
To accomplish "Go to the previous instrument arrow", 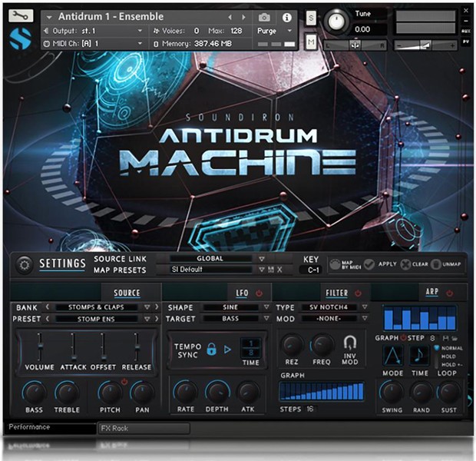I will point(230,18).
